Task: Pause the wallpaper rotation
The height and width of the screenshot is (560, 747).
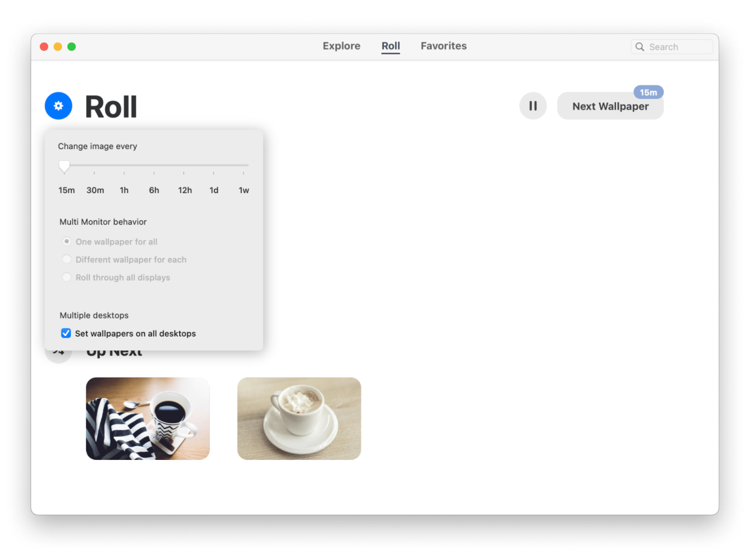Action: coord(533,106)
